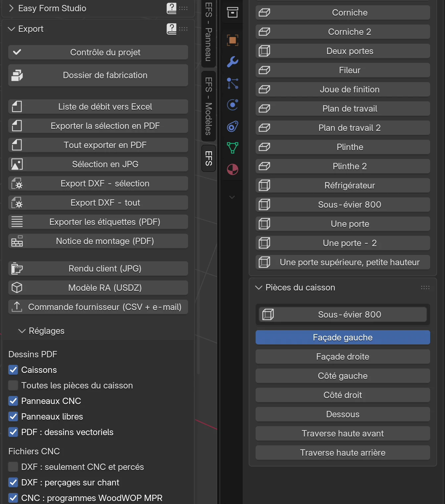Image resolution: width=445 pixels, height=504 pixels.
Task: Click Tout exporter en PDF button
Action: (98, 145)
